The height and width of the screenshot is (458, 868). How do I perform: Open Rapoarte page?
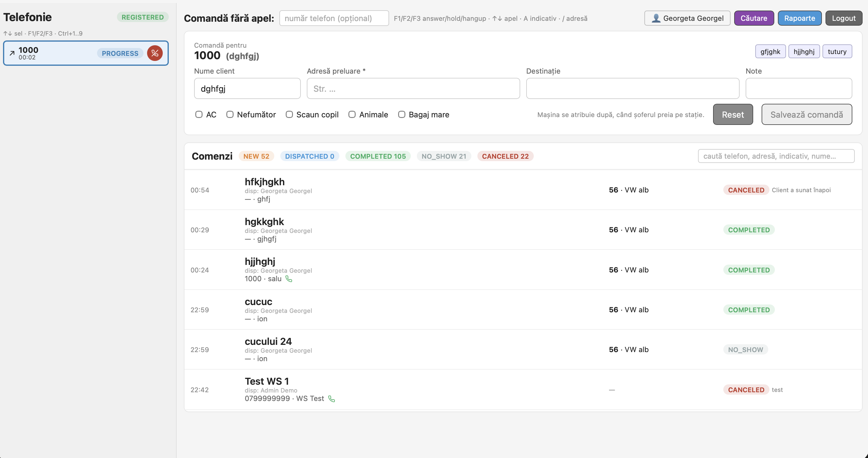coord(799,18)
